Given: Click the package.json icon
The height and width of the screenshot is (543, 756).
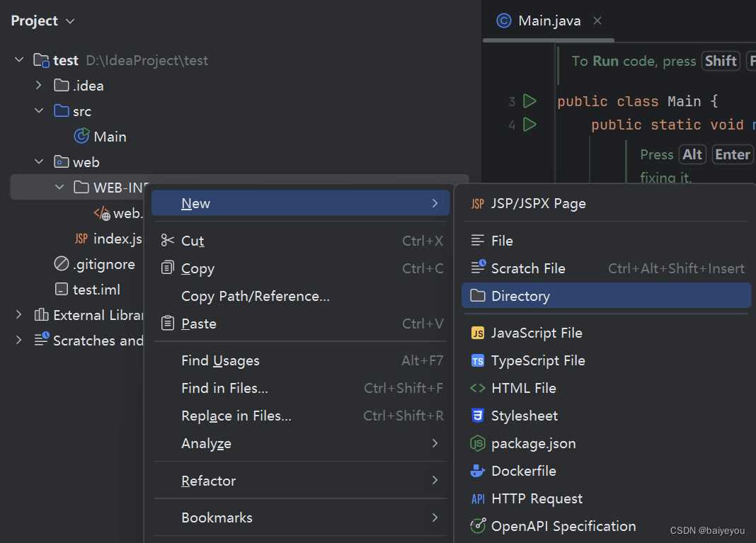Looking at the screenshot, I should coord(478,444).
